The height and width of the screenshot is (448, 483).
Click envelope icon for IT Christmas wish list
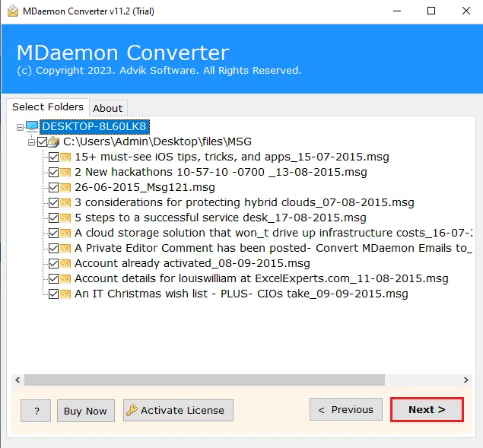[x=65, y=294]
